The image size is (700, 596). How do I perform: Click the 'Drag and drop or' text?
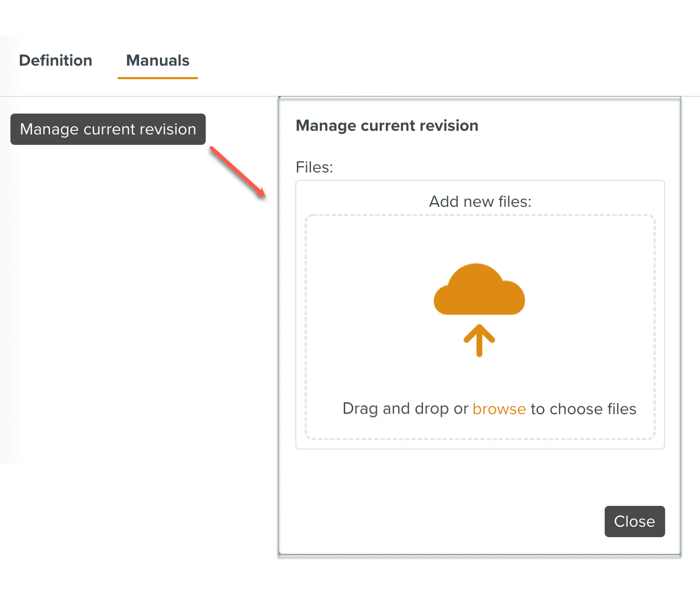[x=405, y=409]
